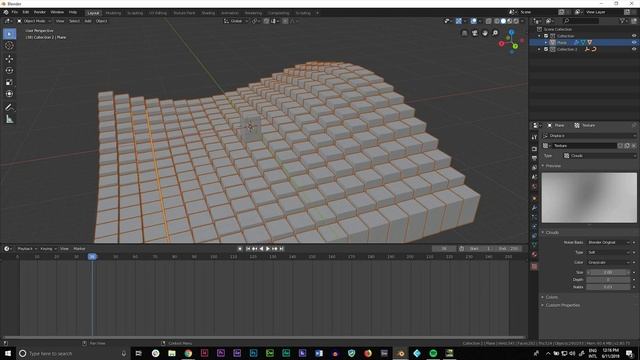Expand the Plane object in outliner
Image resolution: width=640 pixels, height=360 pixels.
pyautogui.click(x=546, y=42)
